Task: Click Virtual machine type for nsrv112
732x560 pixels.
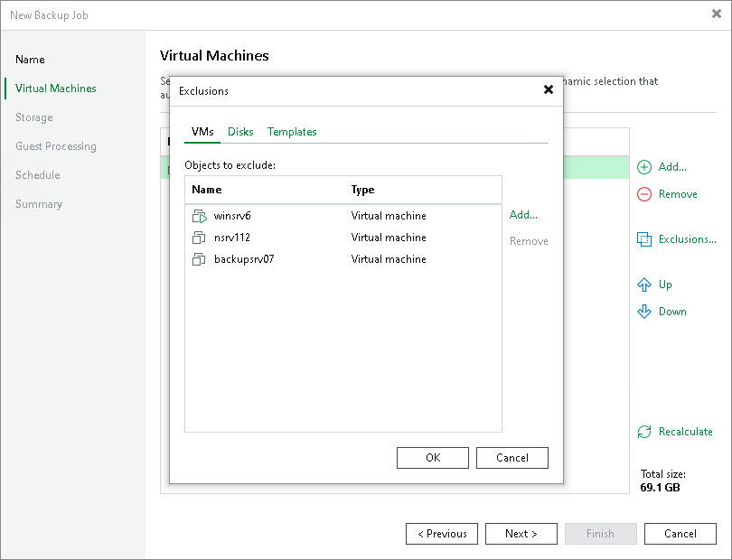Action: (x=389, y=238)
